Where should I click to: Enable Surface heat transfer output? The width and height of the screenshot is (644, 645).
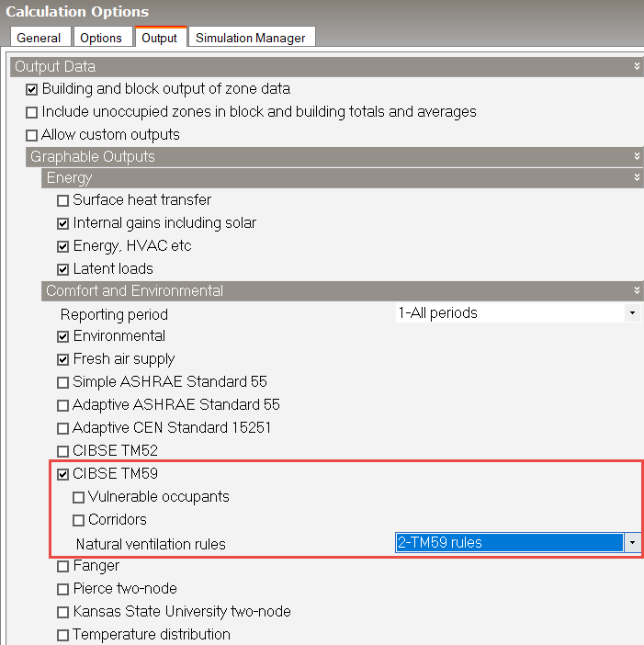coord(62,200)
